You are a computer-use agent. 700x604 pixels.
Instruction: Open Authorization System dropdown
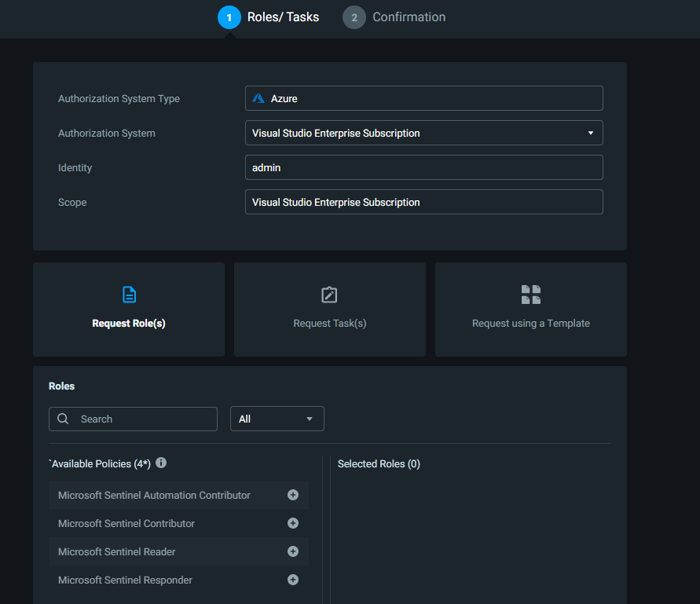click(x=424, y=133)
